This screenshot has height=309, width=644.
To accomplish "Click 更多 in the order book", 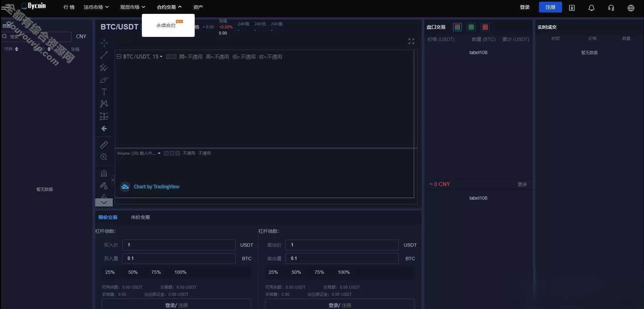I will click(522, 184).
